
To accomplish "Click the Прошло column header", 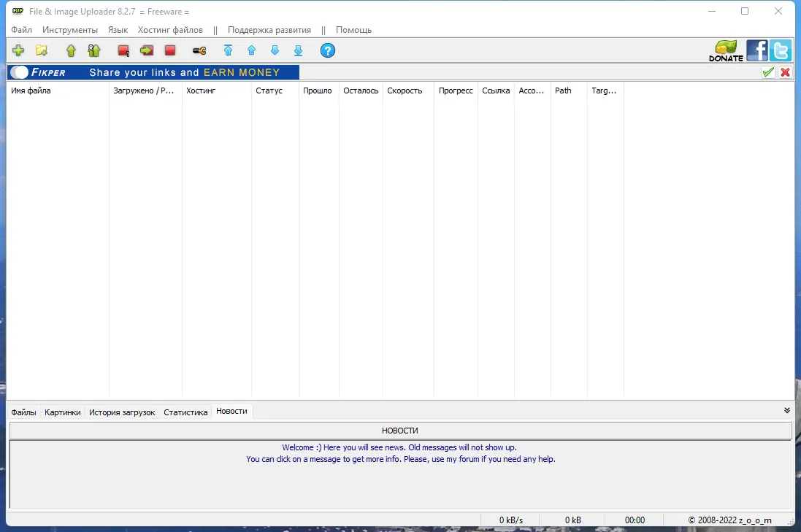I will click(x=319, y=90).
